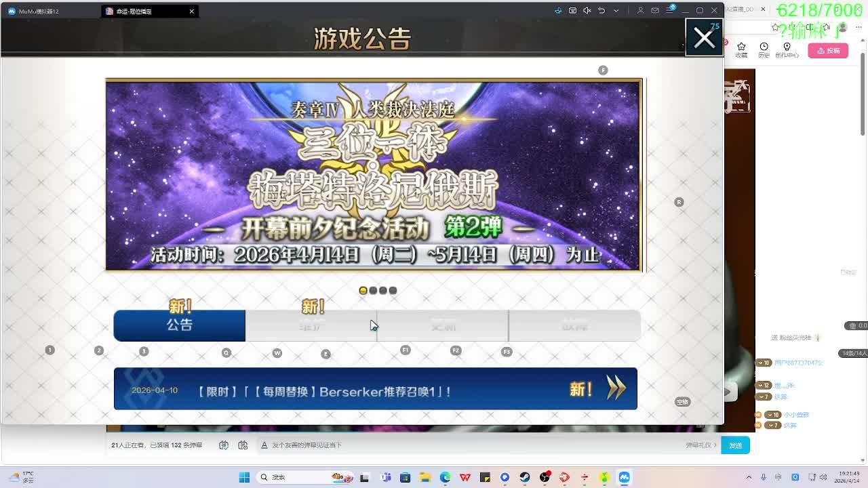Screen dimensions: 868x488
Task: Close the 游戏公告 announcement window
Action: click(704, 37)
